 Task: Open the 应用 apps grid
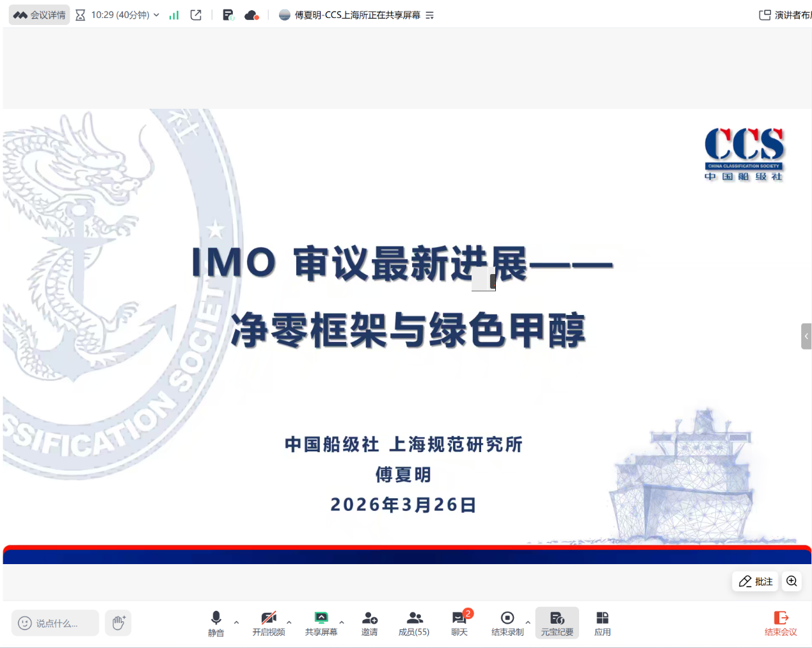(602, 623)
